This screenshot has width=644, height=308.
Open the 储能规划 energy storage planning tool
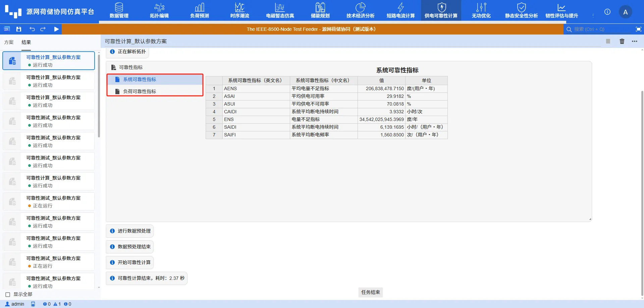(x=320, y=10)
